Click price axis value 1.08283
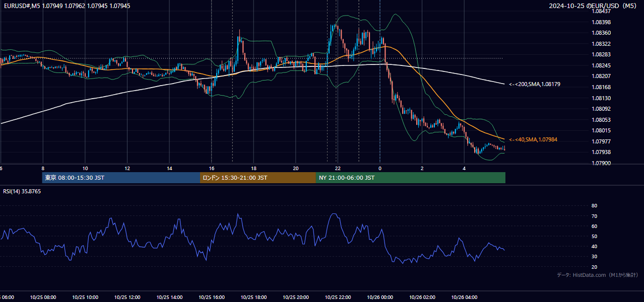The image size is (644, 302). 601,54
